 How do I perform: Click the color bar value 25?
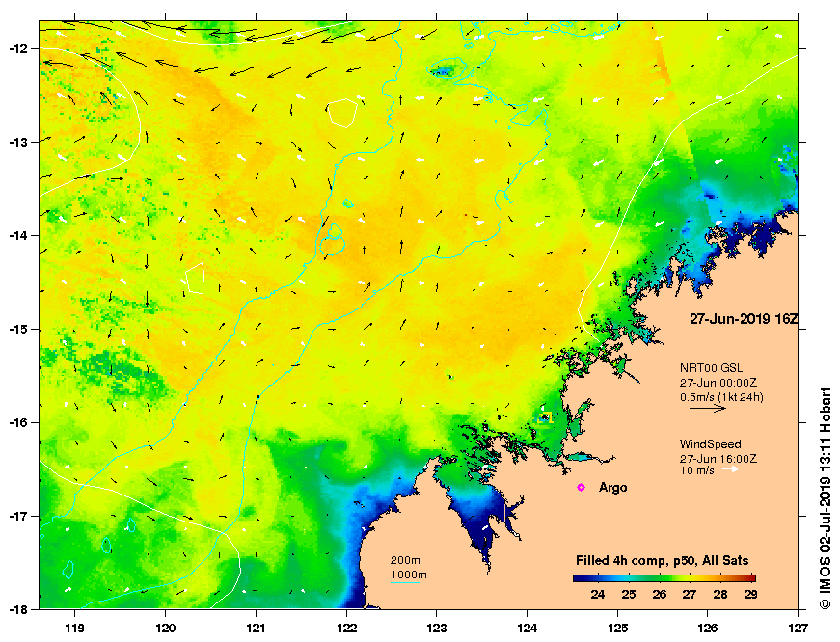coord(629,595)
